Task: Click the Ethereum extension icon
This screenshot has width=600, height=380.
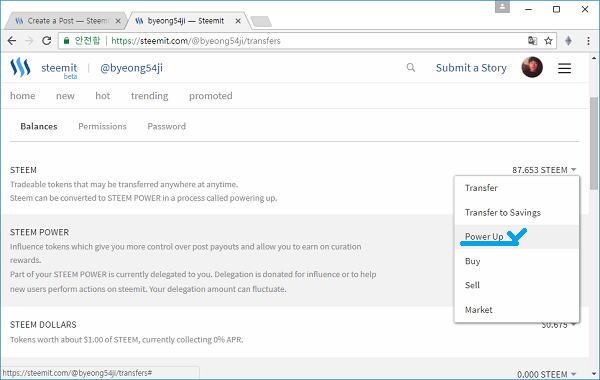Action: click(568, 41)
